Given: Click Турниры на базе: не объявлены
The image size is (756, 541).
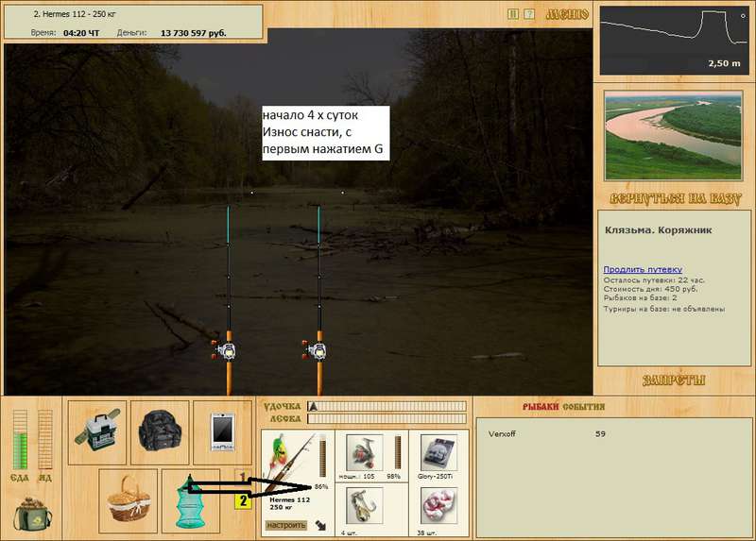Looking at the screenshot, I should coord(664,309).
